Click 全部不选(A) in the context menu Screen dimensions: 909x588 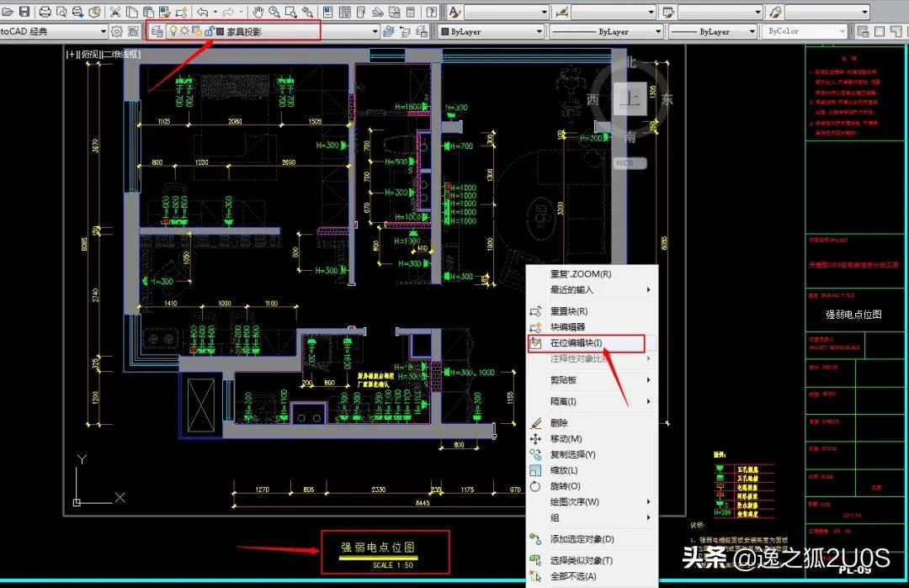[x=573, y=576]
